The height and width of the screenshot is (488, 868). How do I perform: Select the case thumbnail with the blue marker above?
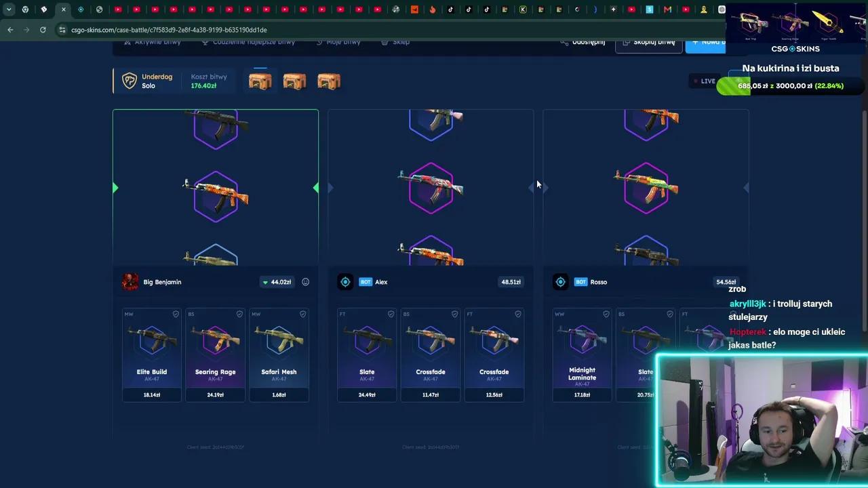click(x=260, y=81)
